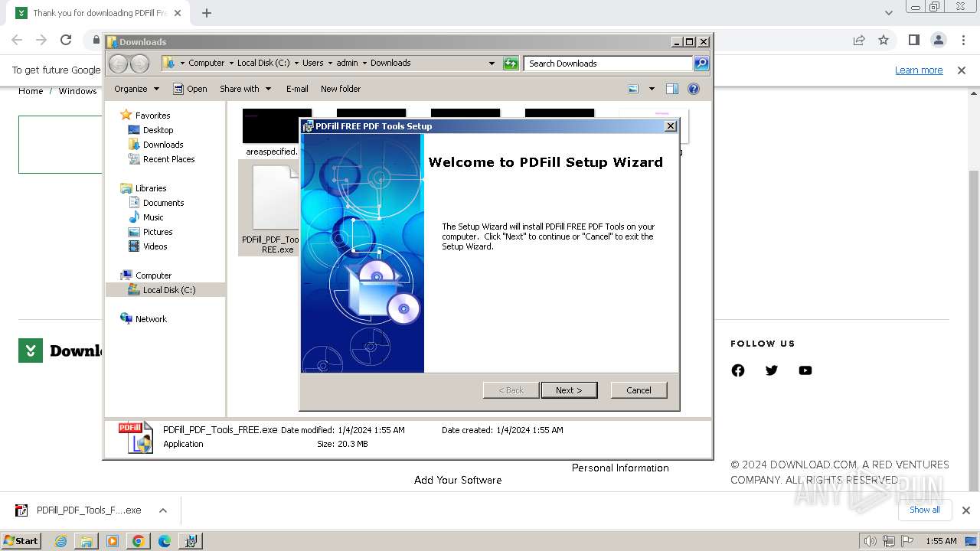Toggle Chrome side panel icon
This screenshot has width=980, height=551.
click(913, 40)
